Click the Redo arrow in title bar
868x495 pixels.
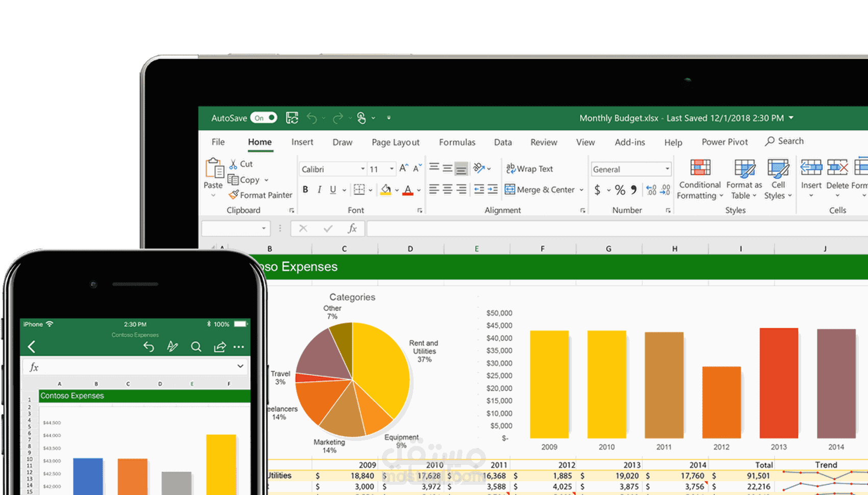(337, 118)
